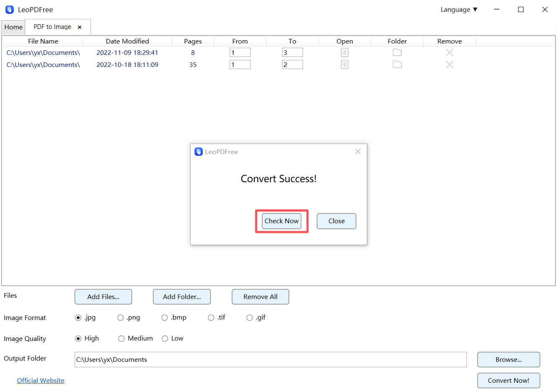The width and height of the screenshot is (557, 392).
Task: Click the Folder column header
Action: [397, 41]
